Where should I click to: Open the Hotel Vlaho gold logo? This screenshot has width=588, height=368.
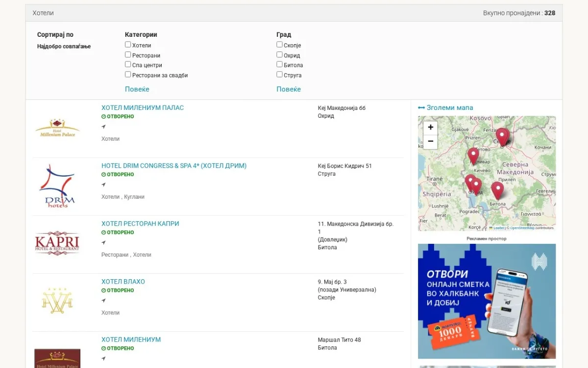click(57, 300)
